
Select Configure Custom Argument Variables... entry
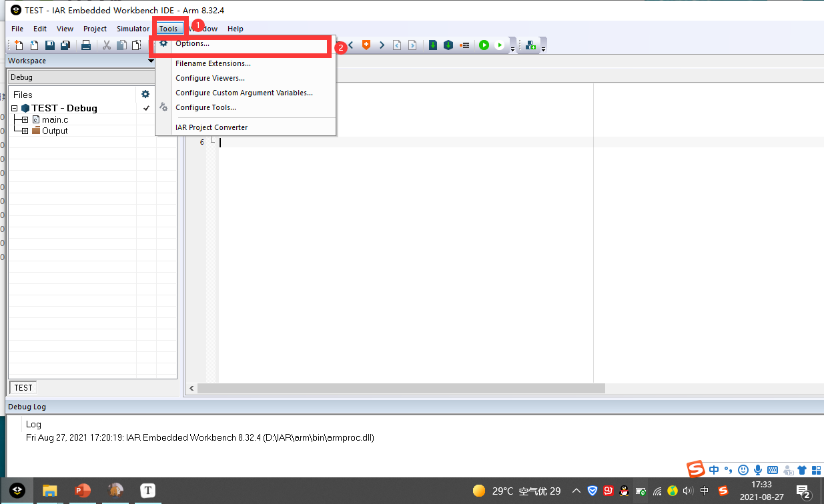(246, 93)
